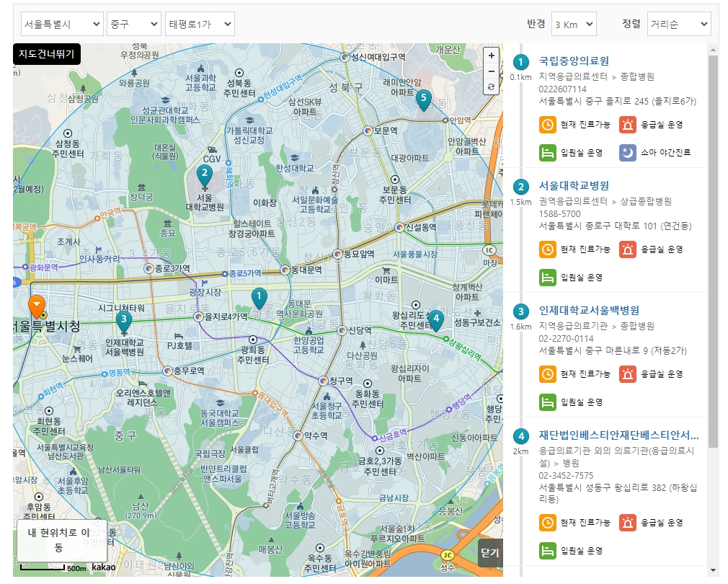The width and height of the screenshot is (728, 584).
Task: Click 신설동역 station label on map
Action: pyautogui.click(x=421, y=228)
